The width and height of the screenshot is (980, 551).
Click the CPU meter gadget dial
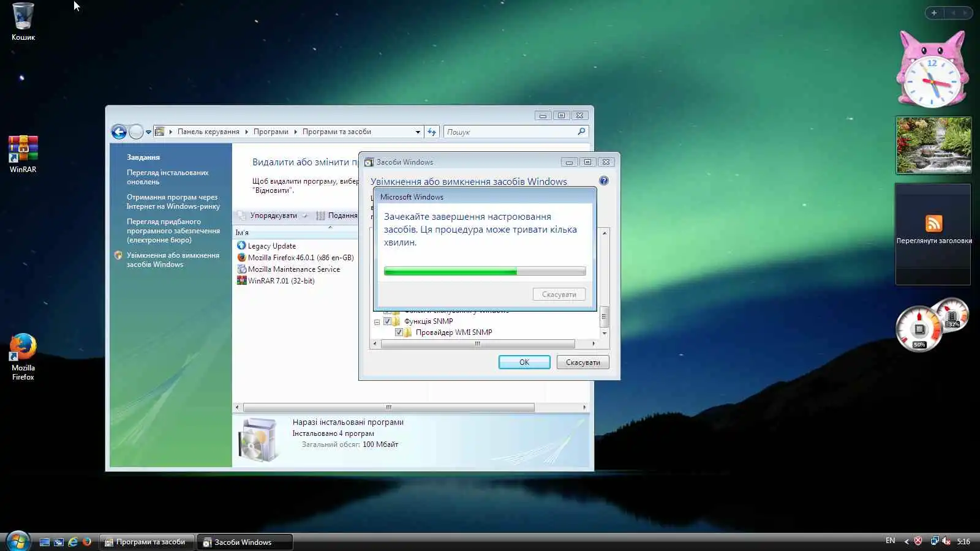pos(919,329)
